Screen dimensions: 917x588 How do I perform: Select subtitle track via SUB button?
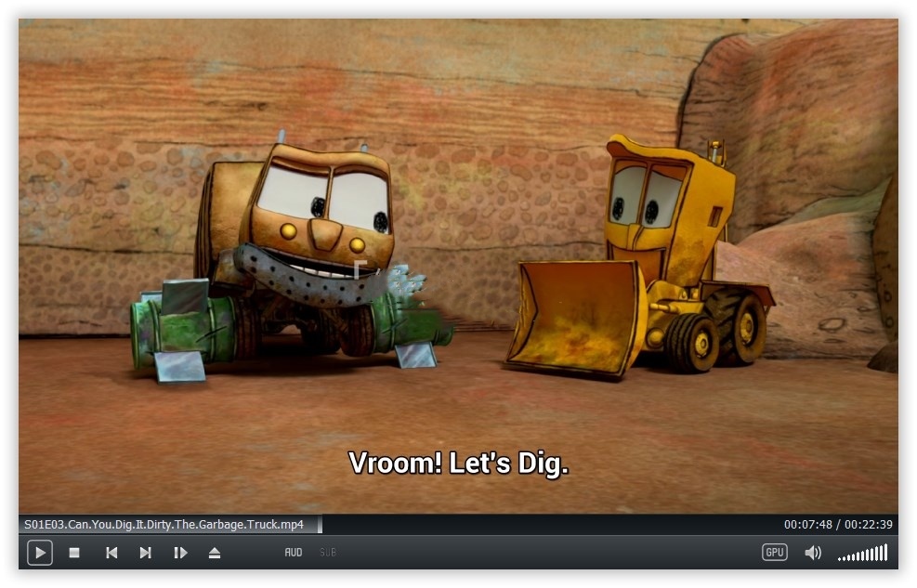(x=327, y=553)
